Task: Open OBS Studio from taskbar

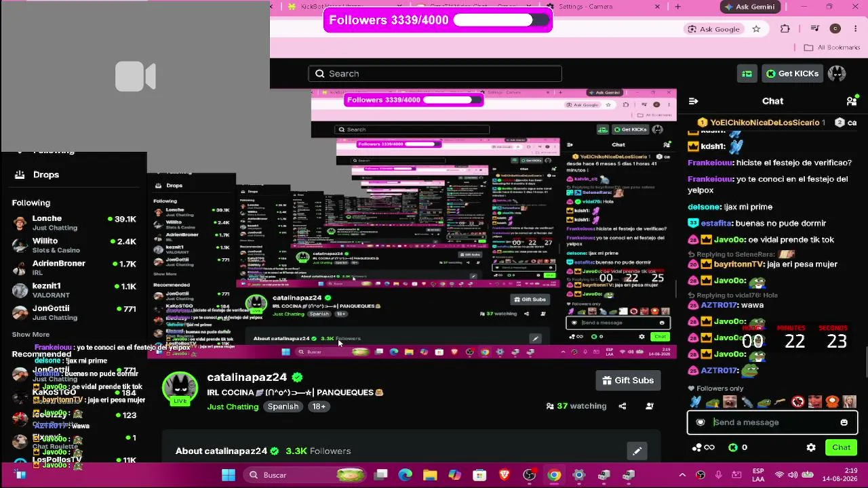Action: click(530, 475)
